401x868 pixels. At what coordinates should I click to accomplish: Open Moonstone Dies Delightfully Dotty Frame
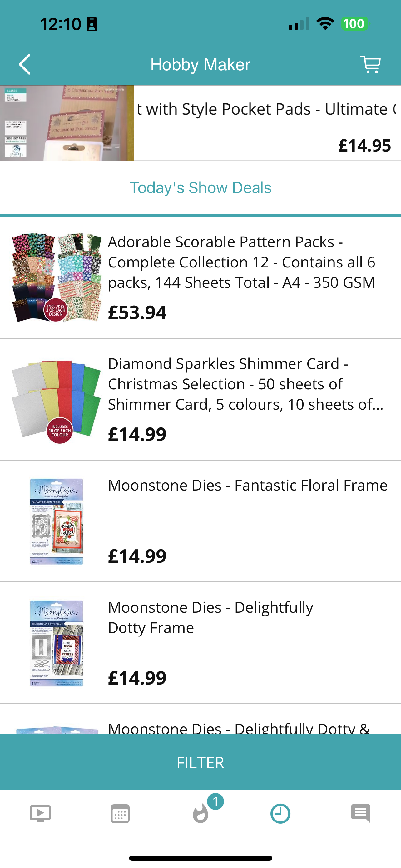coord(201,643)
